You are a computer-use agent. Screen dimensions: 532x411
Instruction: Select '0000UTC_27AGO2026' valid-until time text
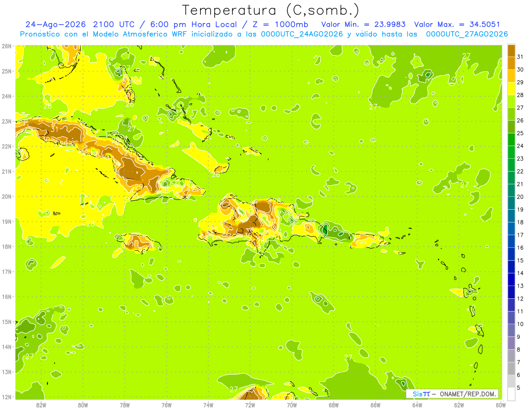467,34
